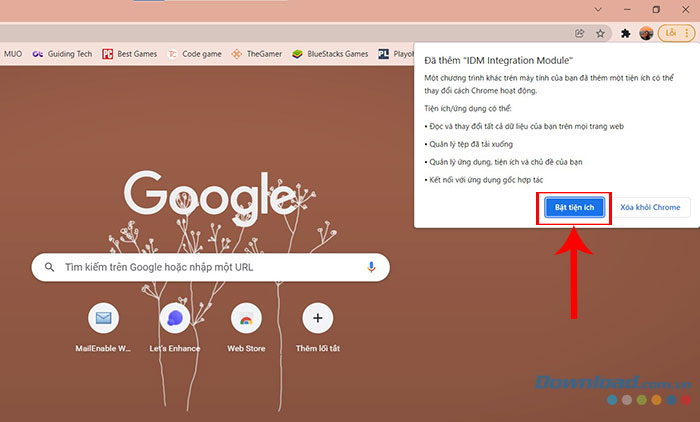Go to the BlueStacks Games bookmark
The image size is (700, 422).
[x=330, y=54]
